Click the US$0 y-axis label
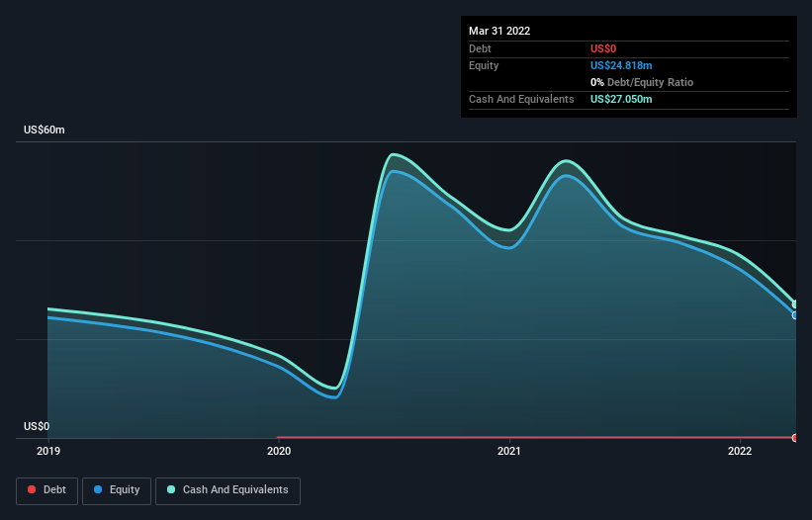Image resolution: width=812 pixels, height=520 pixels. pos(37,426)
